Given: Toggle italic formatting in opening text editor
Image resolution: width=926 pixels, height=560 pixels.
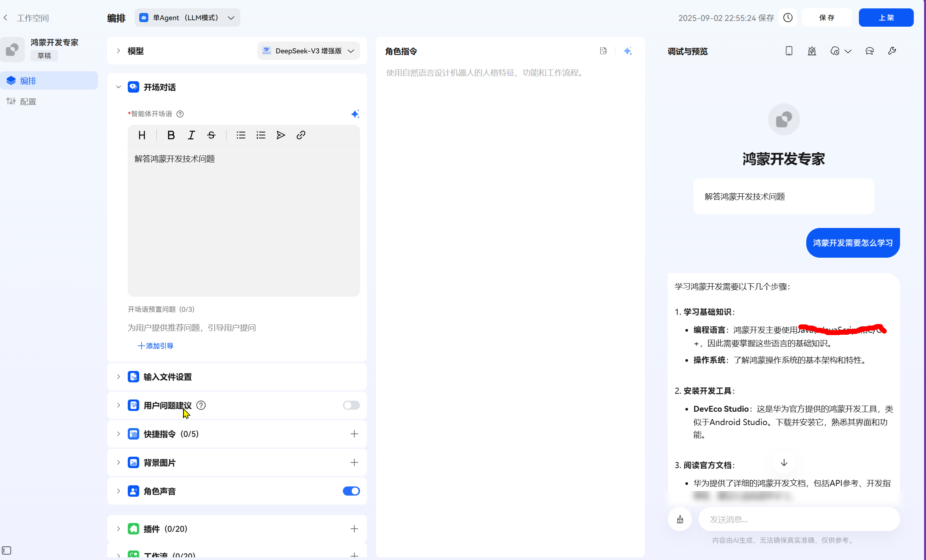Looking at the screenshot, I should tap(191, 135).
